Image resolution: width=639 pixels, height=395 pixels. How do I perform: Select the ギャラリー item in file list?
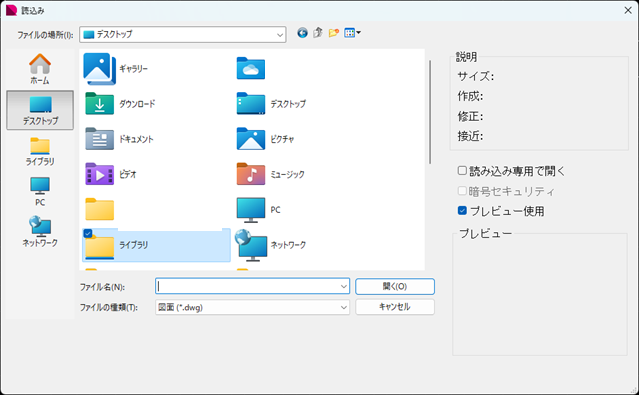[x=117, y=69]
